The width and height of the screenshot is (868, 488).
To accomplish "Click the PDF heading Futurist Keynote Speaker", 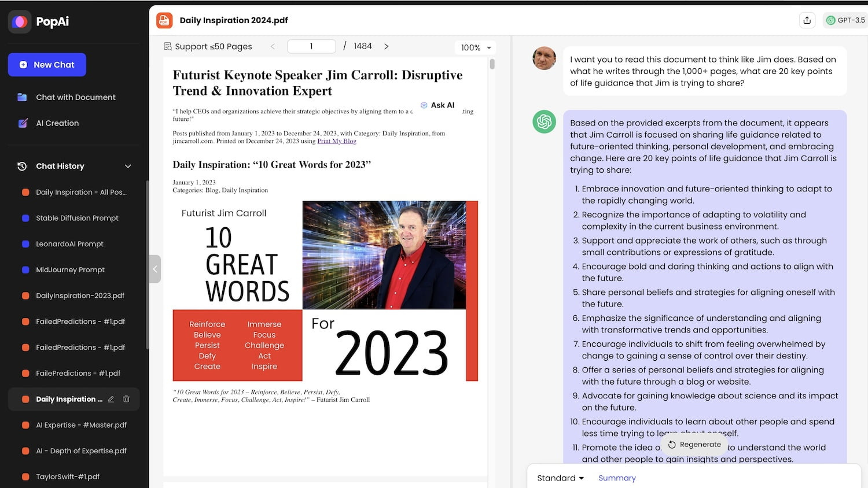I will tap(318, 83).
